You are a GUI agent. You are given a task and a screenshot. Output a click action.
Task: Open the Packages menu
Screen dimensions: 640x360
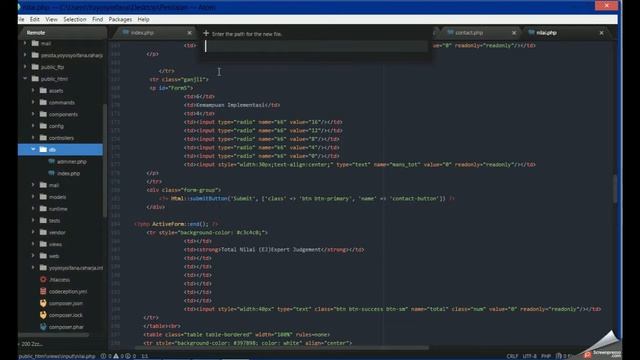tap(120, 19)
